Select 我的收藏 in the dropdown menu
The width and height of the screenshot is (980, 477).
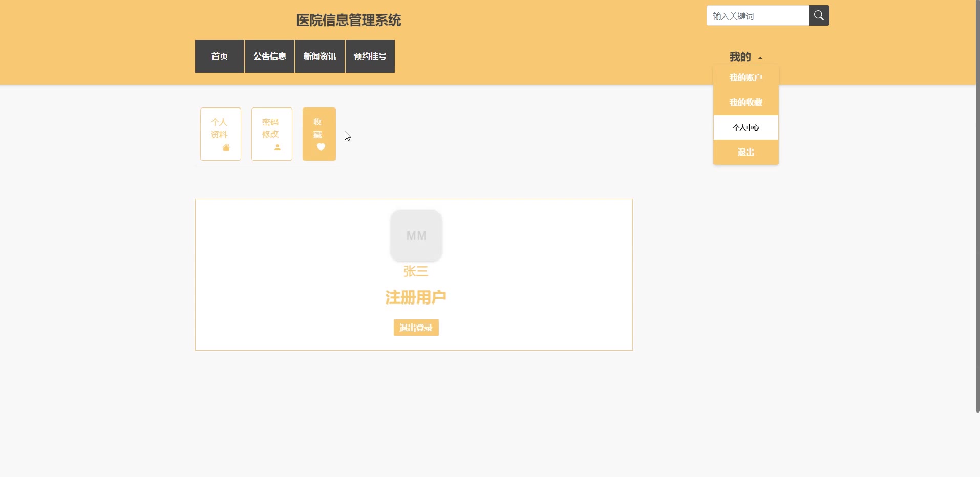(x=746, y=102)
